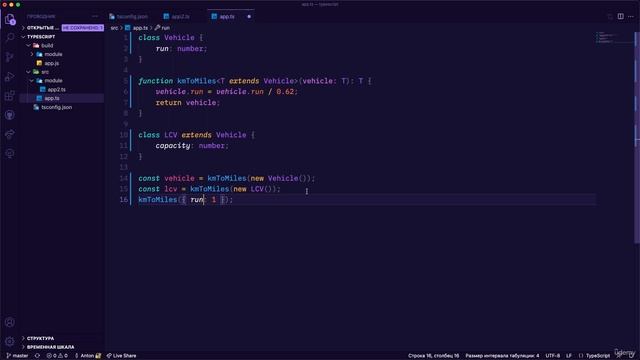Switch to the tsconfig.json tab
Screen dimensions: 640x360
(131, 17)
